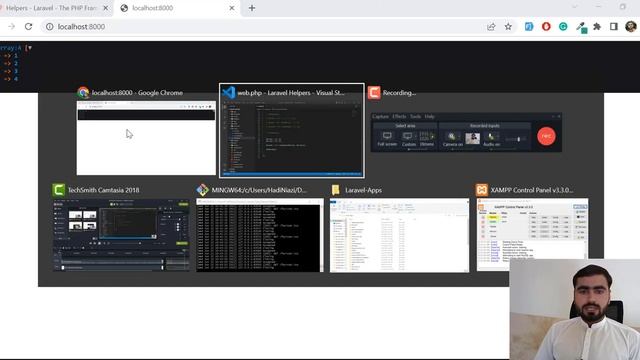The height and width of the screenshot is (360, 640).
Task: Switch to the Helpers - Laravel tab
Action: [51, 8]
